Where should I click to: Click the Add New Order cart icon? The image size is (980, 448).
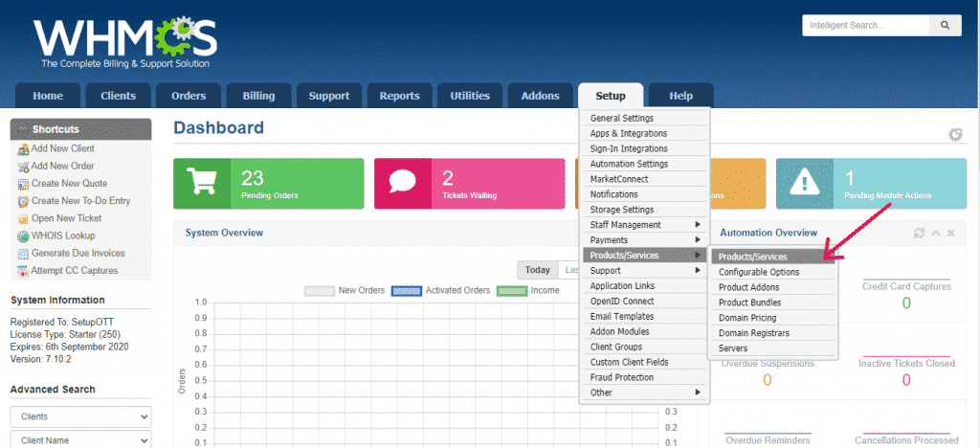click(x=23, y=167)
